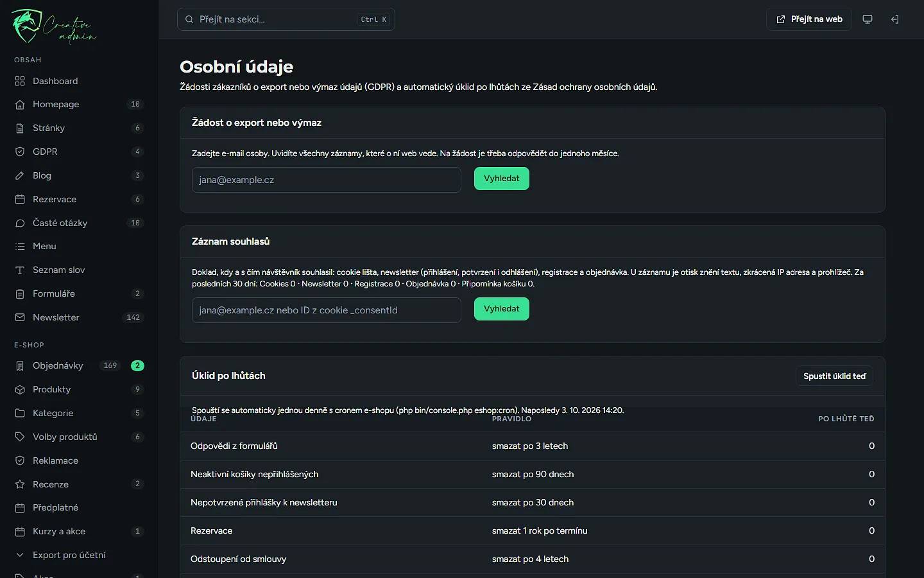The image size is (924, 578).
Task: Expand the Export pro účetní section
Action: (79, 555)
